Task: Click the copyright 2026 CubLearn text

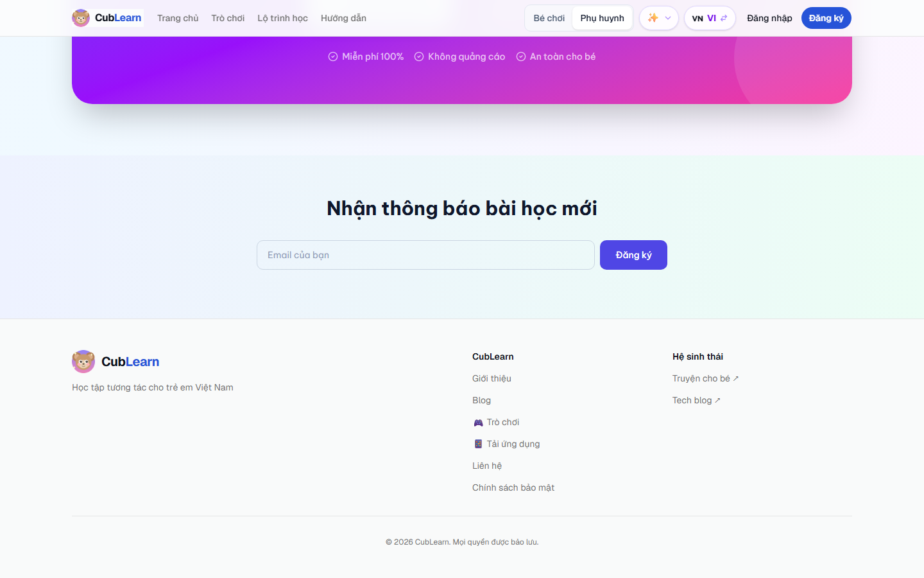Action: point(462,542)
